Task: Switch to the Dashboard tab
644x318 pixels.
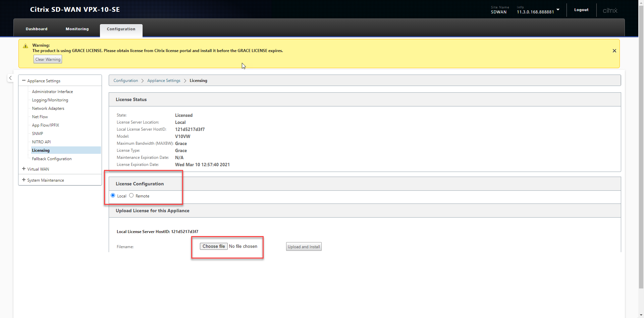Action: point(37,29)
